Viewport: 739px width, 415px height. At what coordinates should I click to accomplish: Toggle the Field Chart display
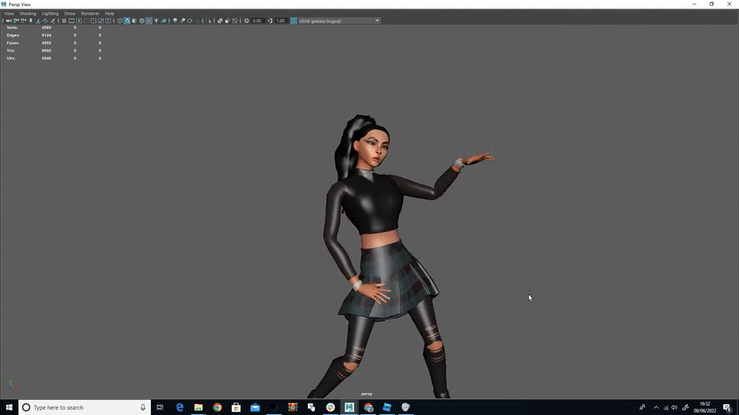pos(93,21)
